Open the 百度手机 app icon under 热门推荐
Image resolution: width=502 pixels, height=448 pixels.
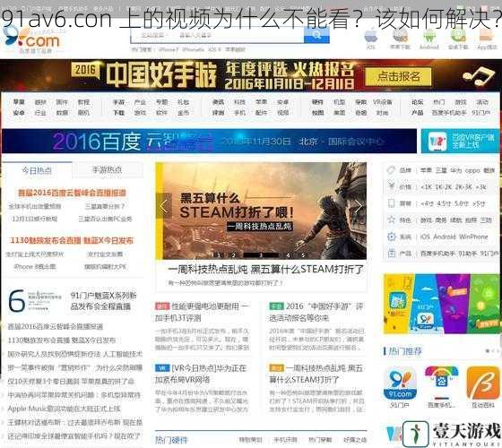tap(441, 383)
